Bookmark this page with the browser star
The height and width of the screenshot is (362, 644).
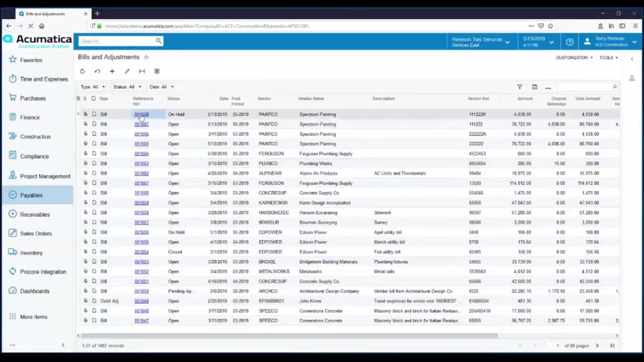tap(550, 26)
